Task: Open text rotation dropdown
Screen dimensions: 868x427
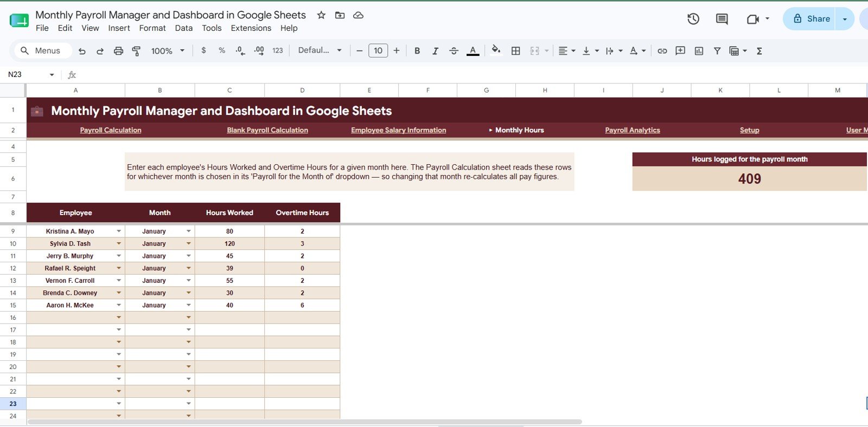Action: [x=637, y=50]
